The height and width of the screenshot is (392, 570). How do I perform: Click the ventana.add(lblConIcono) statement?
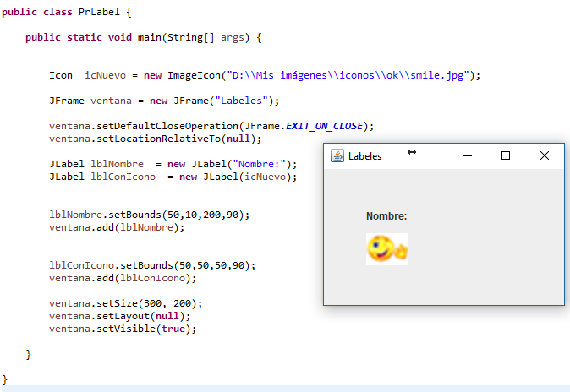pyautogui.click(x=122, y=278)
